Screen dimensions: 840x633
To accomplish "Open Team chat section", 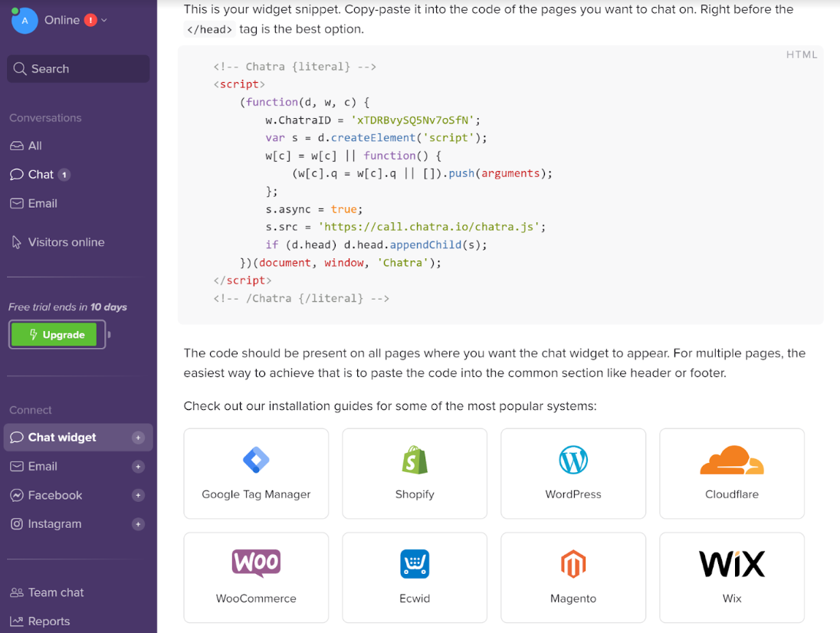I will pos(55,592).
